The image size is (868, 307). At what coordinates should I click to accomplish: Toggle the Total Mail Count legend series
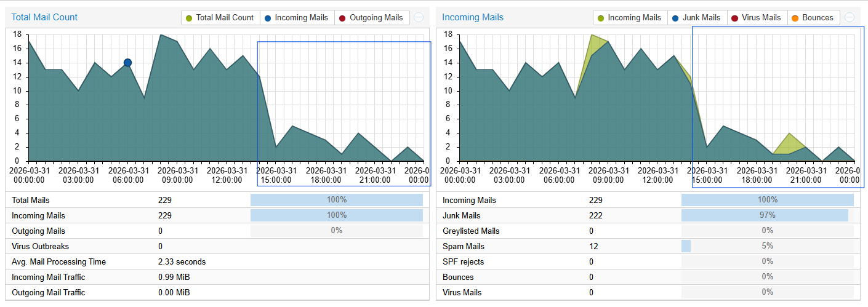220,18
